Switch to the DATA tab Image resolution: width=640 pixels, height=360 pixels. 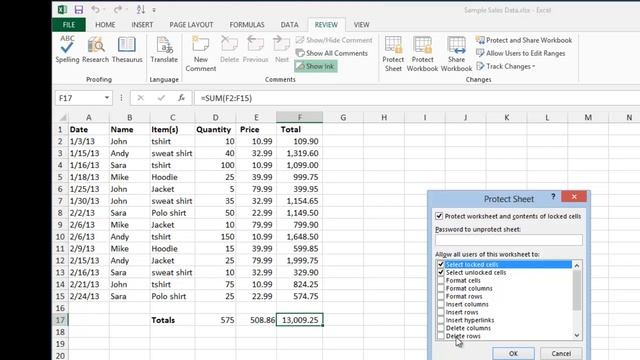(289, 25)
